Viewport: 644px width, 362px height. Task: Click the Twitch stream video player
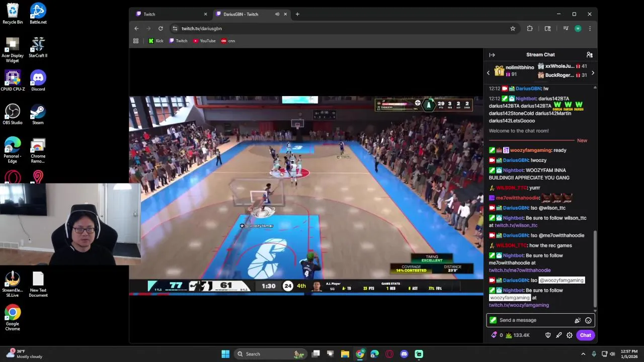click(x=306, y=195)
